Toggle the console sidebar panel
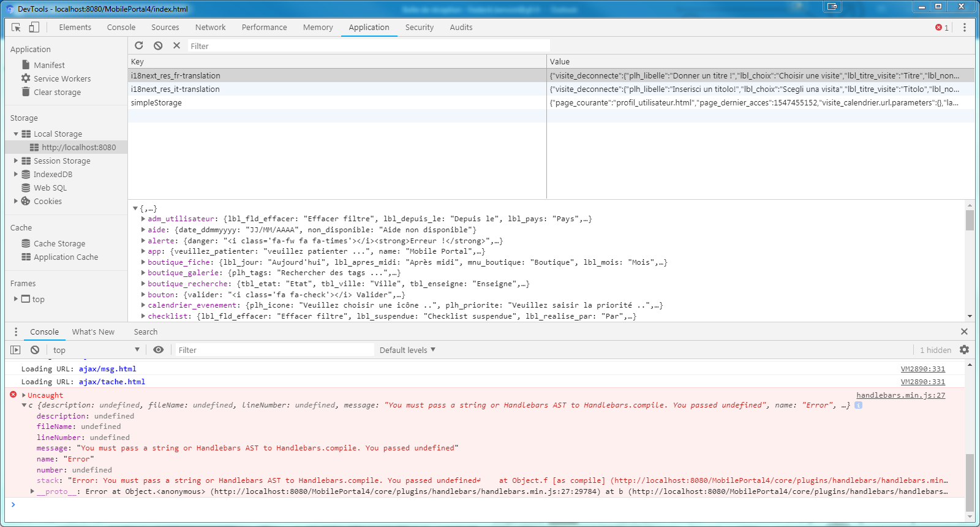This screenshot has width=980, height=527. 16,350
